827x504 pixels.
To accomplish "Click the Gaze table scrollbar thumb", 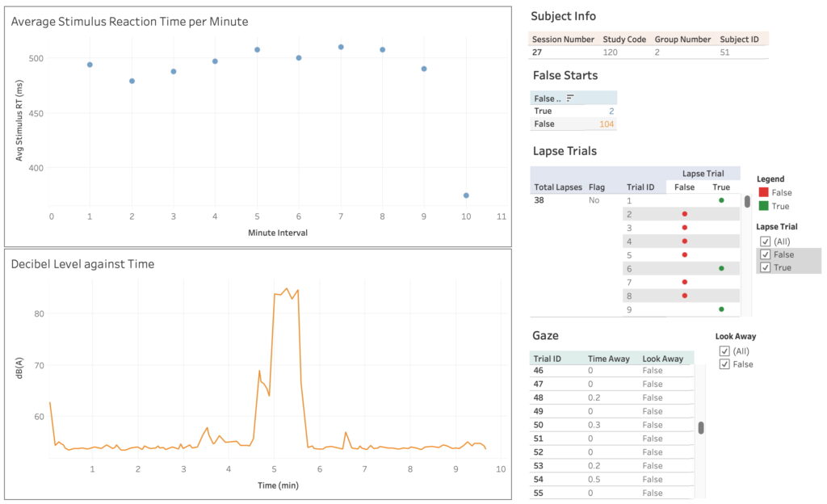I will point(701,428).
